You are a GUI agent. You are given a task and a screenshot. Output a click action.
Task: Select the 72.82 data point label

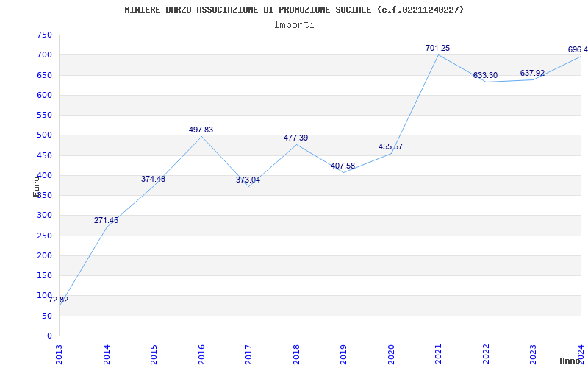[59, 300]
